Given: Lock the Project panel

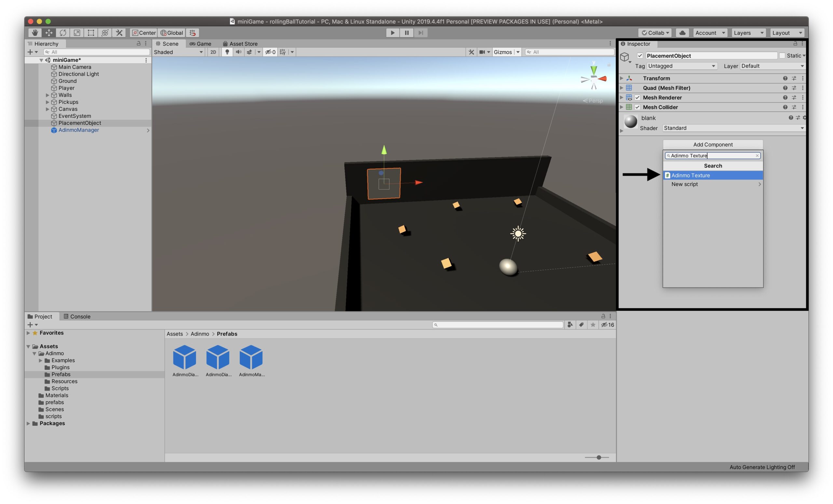Looking at the screenshot, I should pyautogui.click(x=603, y=316).
